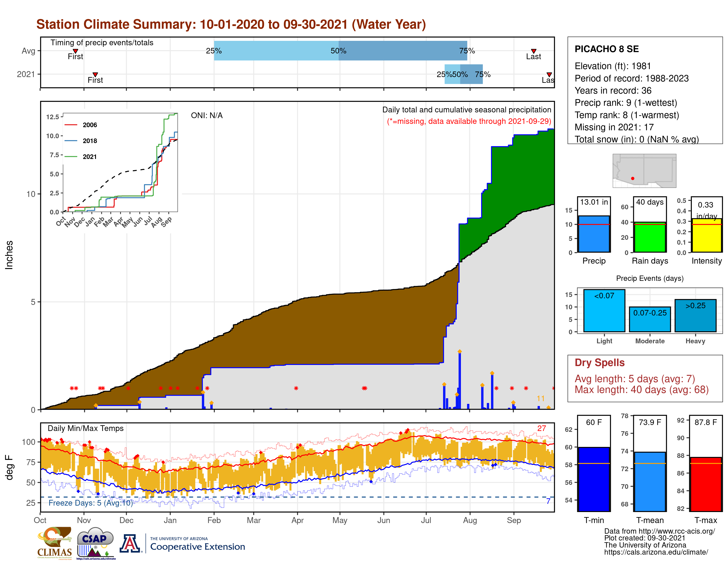Click the '40 days' rain days value
This screenshot has width=728, height=563.
[650, 202]
